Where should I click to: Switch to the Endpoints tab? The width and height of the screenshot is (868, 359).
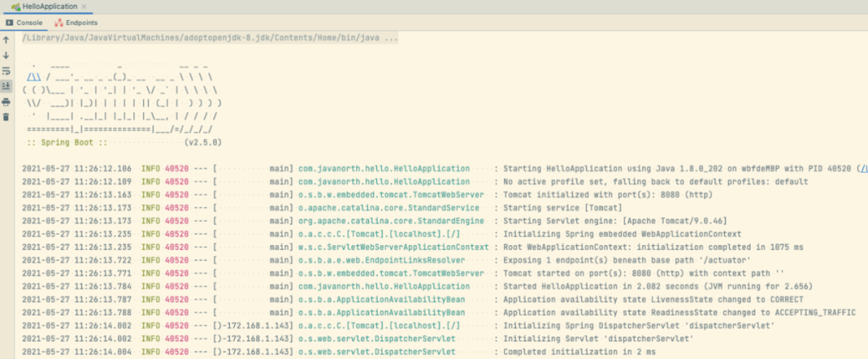[76, 22]
